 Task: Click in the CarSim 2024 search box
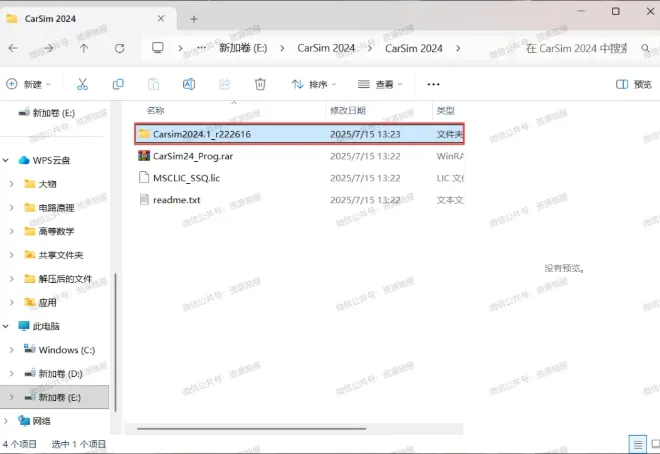pyautogui.click(x=576, y=48)
